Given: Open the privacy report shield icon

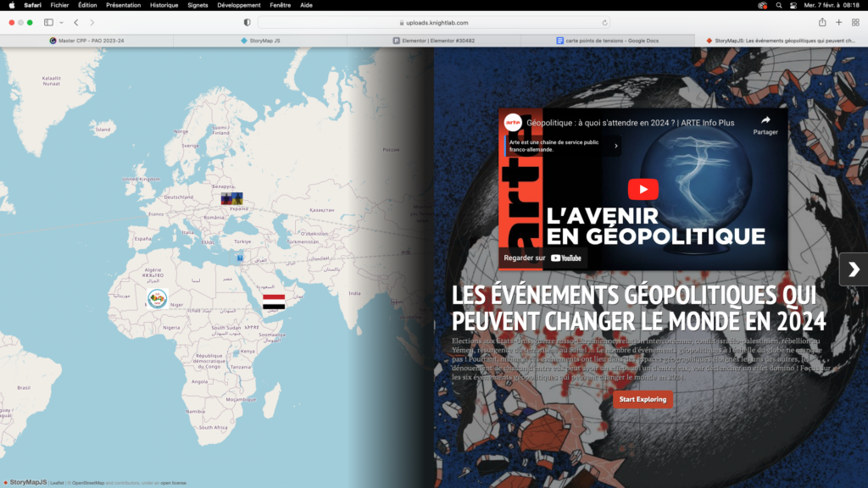Looking at the screenshot, I should tap(247, 23).
